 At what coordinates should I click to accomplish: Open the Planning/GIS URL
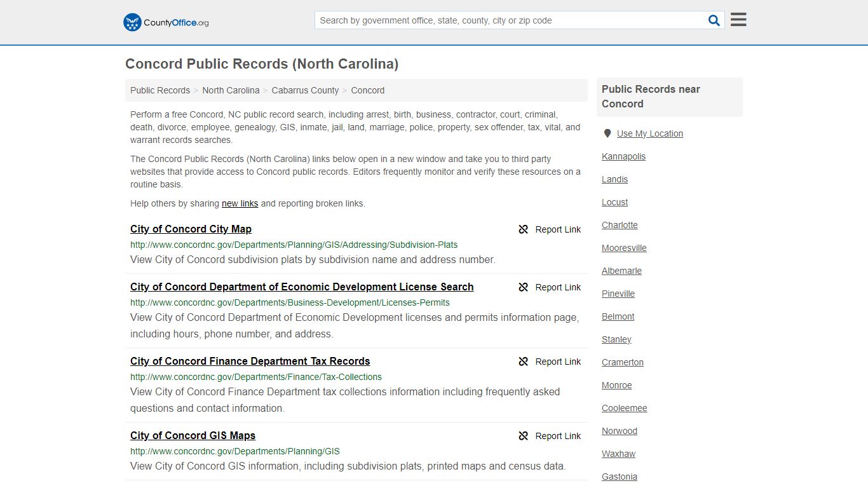point(235,451)
